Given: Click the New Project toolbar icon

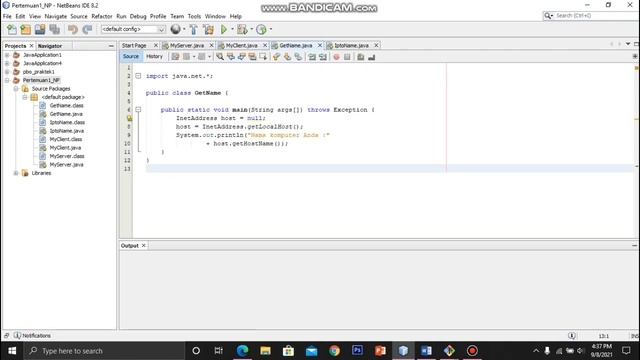Looking at the screenshot, I should pyautogui.click(x=26, y=29).
